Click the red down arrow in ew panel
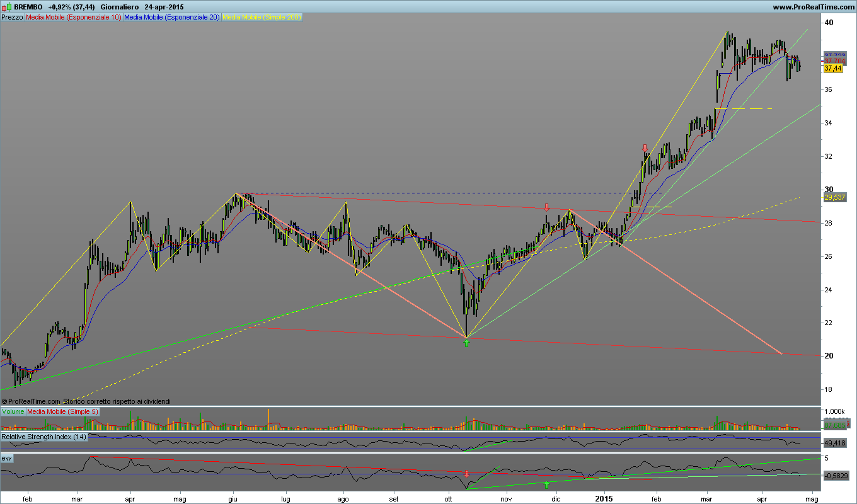The height and width of the screenshot is (504, 857). 466,473
